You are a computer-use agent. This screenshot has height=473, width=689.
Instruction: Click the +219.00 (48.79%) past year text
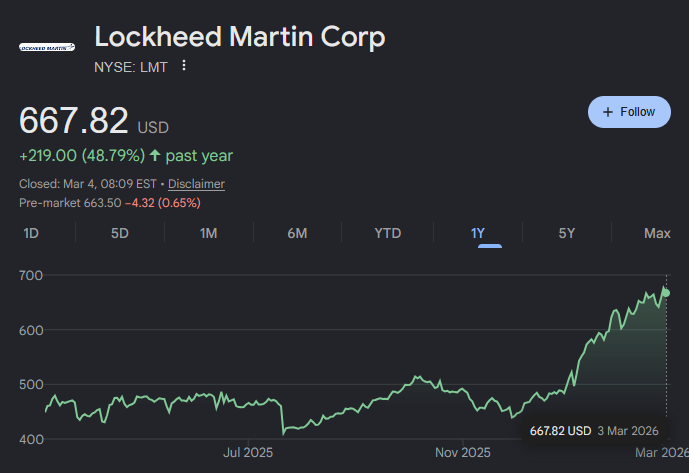(x=126, y=156)
